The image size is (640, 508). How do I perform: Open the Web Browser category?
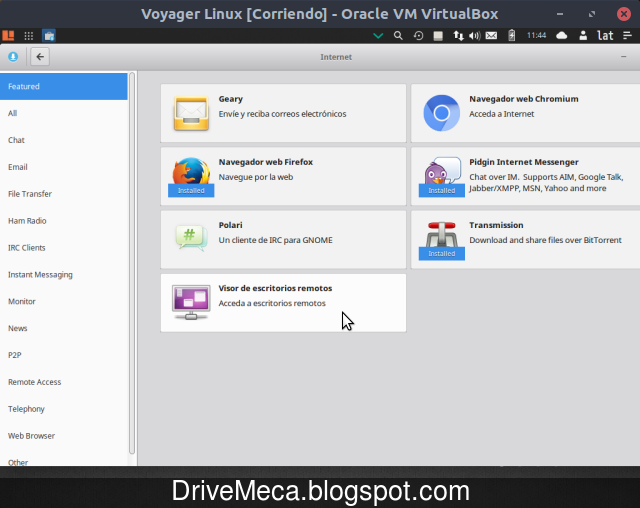(64, 436)
